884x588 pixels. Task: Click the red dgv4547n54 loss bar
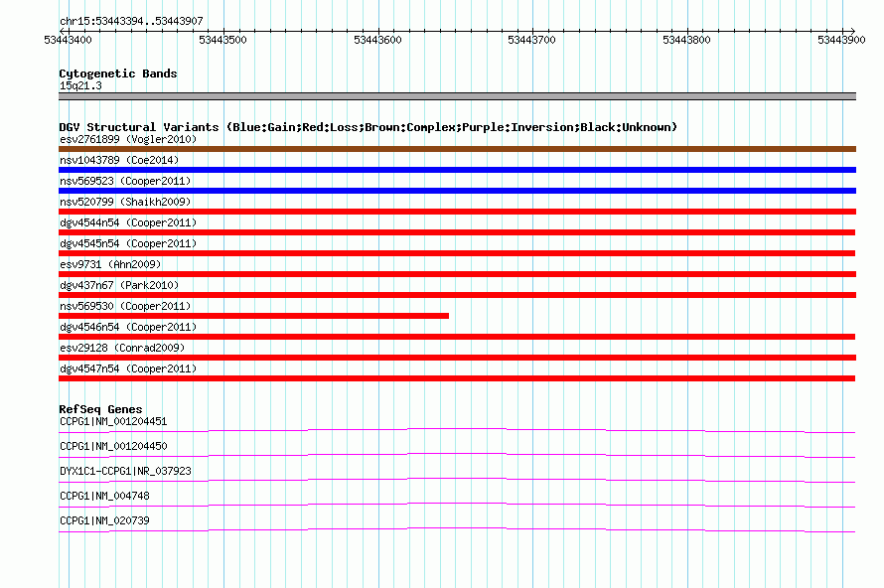point(457,378)
